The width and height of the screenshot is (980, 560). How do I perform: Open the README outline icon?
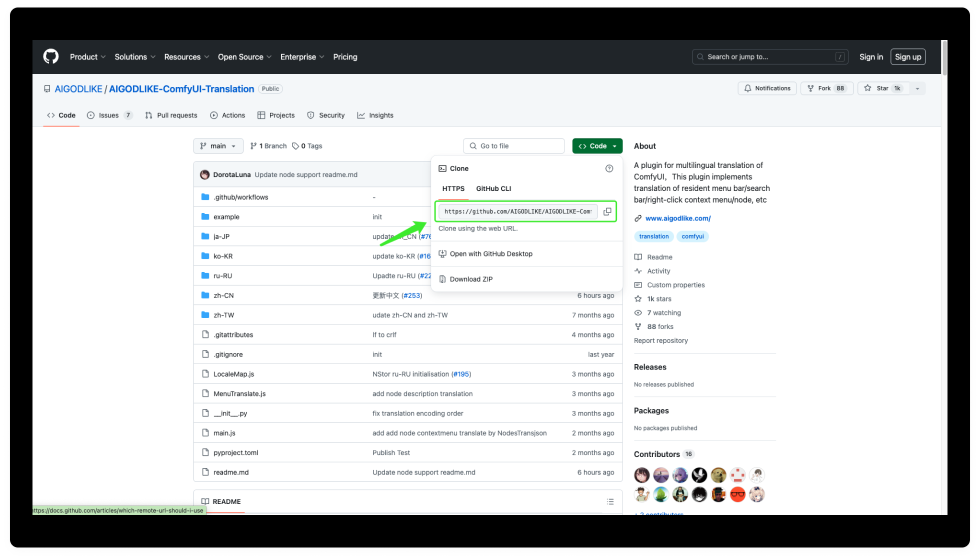click(x=610, y=501)
